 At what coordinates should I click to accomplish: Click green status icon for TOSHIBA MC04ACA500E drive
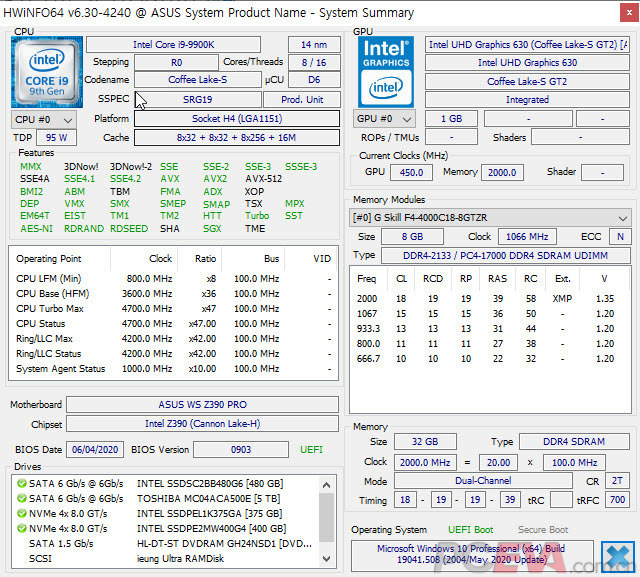click(22, 497)
